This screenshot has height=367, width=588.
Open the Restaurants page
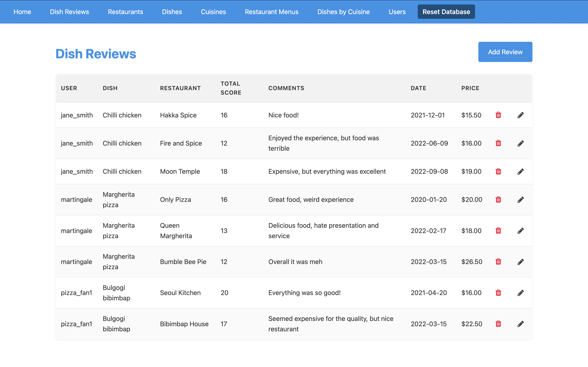[x=125, y=11]
